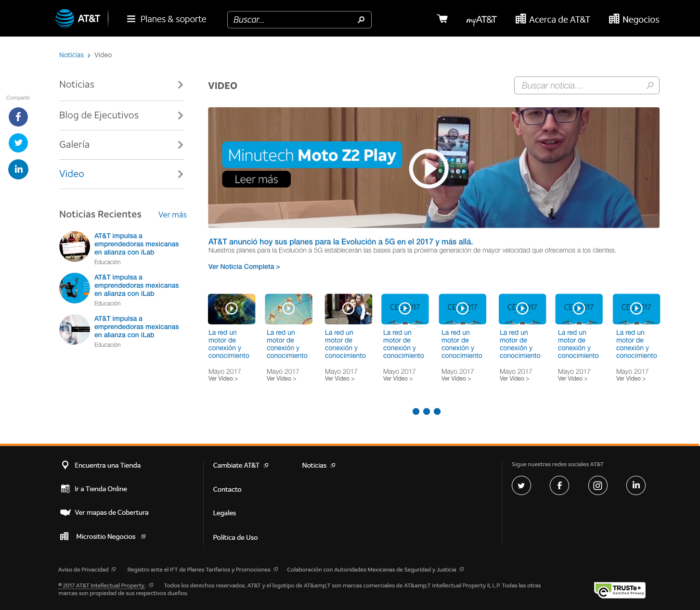Select the first carousel pagination dot
This screenshot has width=700, height=610.
(416, 411)
